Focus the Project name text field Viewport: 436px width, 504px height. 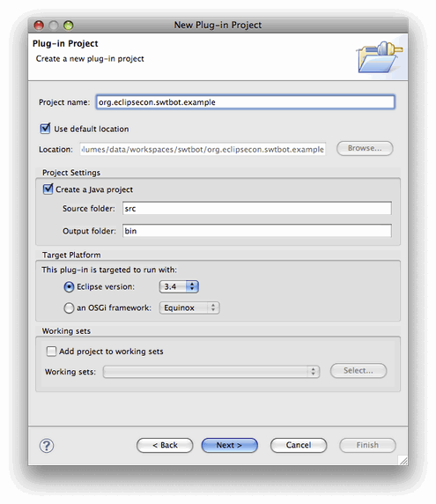(246, 102)
